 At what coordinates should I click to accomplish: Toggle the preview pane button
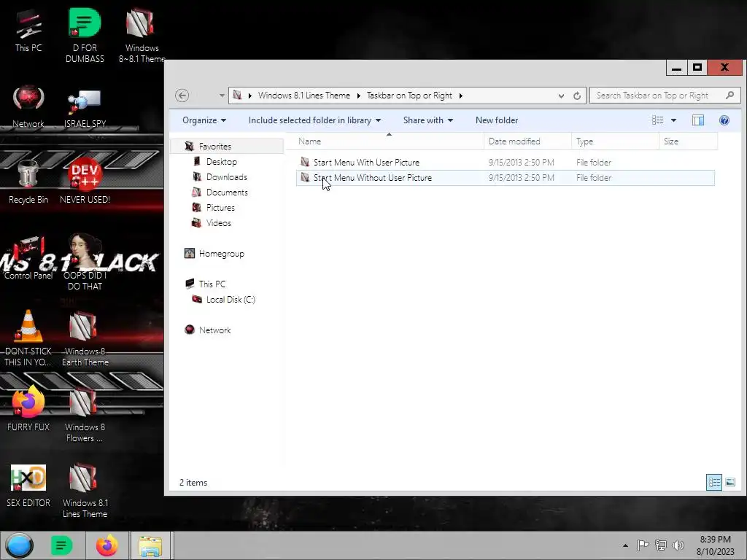point(698,120)
